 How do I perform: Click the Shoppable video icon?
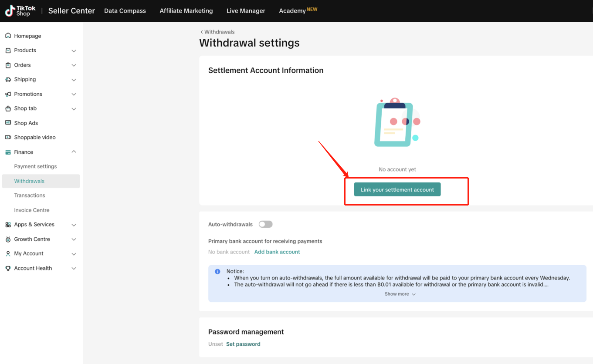8,138
